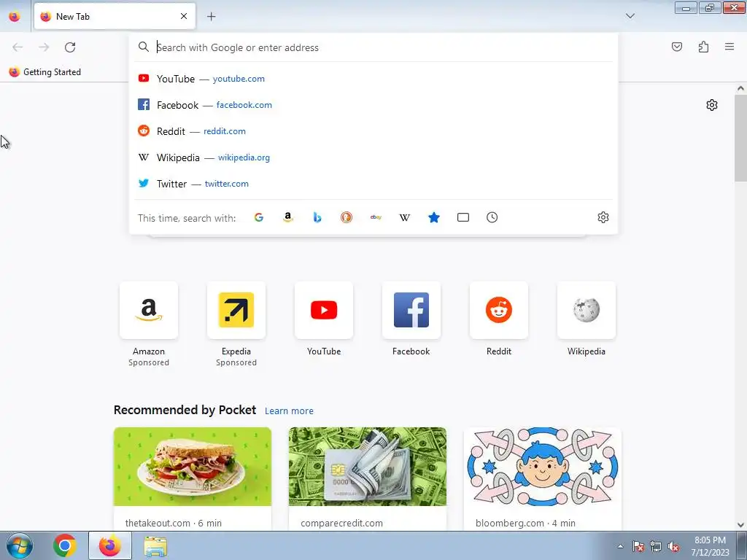Screen dimensions: 747x560
Task: Open taskbar clock 8:05 PM
Action: click(x=710, y=546)
